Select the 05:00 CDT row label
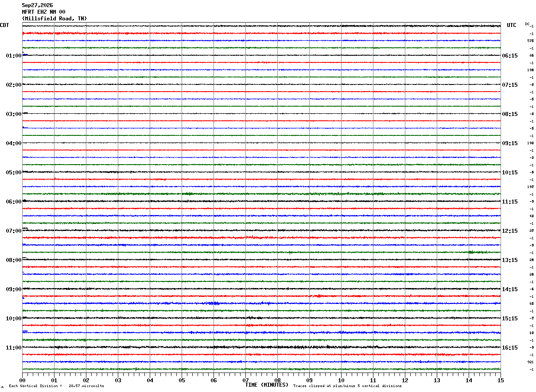536x392 pixels. pyautogui.click(x=14, y=173)
